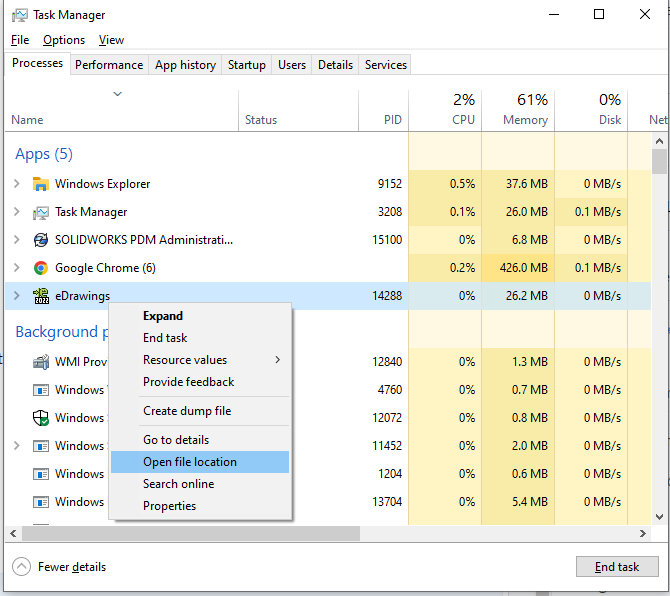Viewport: 670px width, 596px height.
Task: Click the Task Manager process icon
Action: coord(41,212)
